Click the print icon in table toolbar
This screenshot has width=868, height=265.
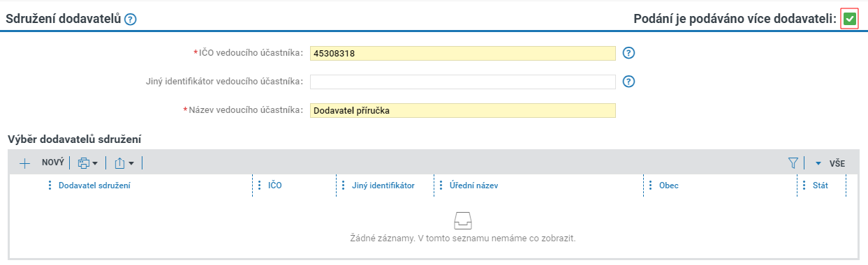[x=84, y=162]
